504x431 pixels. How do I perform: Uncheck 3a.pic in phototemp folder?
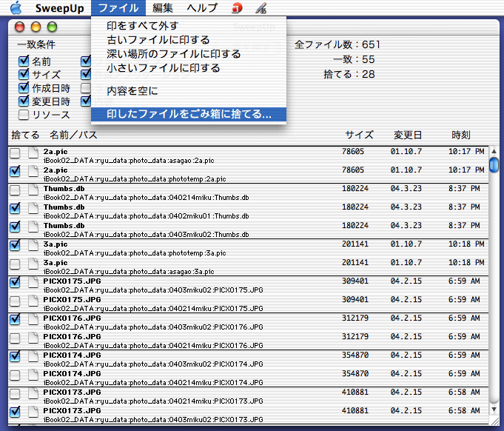click(x=15, y=245)
